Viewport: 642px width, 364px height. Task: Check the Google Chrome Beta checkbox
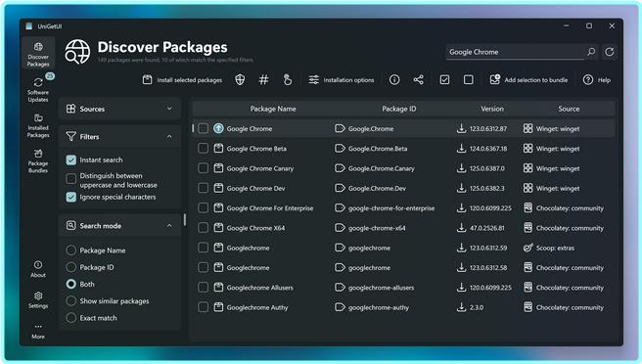tap(204, 148)
